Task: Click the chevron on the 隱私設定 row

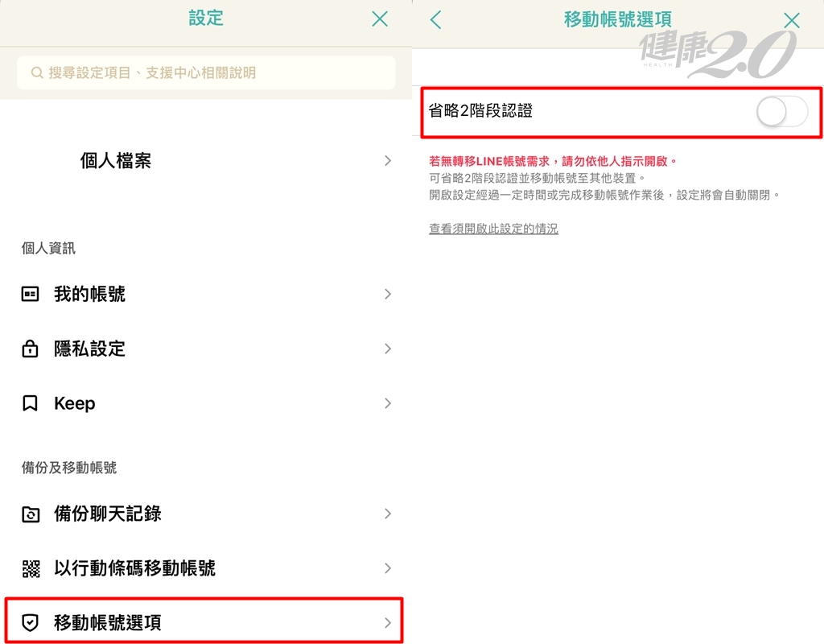Action: coord(388,349)
